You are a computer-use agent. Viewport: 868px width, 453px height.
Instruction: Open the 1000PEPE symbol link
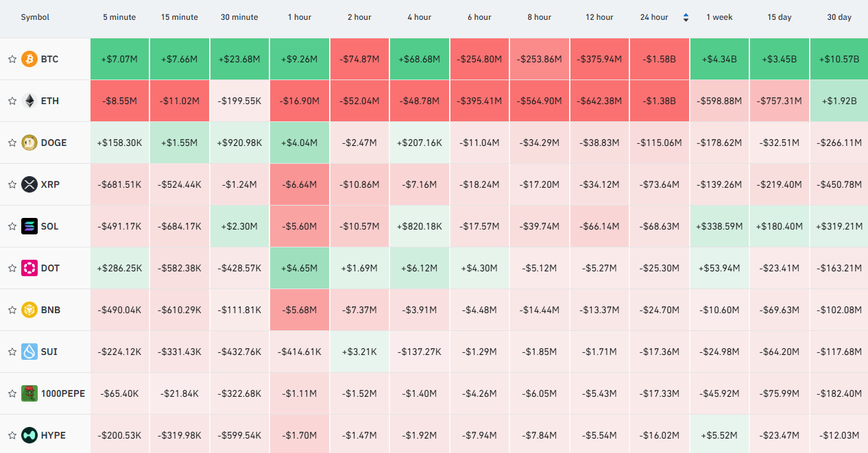(x=63, y=393)
